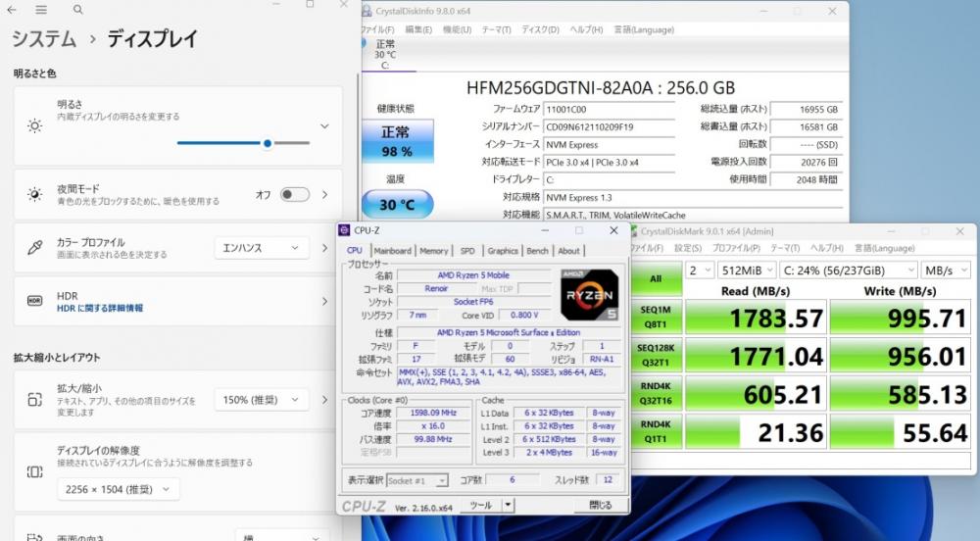Viewport: 980px width, 541px height.
Task: Open the HDR details link
Action: click(x=100, y=308)
